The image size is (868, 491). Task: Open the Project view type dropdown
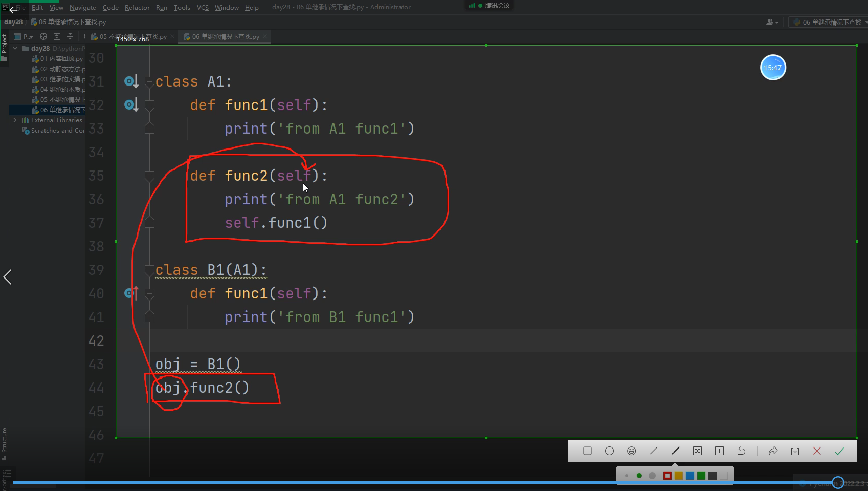[24, 36]
